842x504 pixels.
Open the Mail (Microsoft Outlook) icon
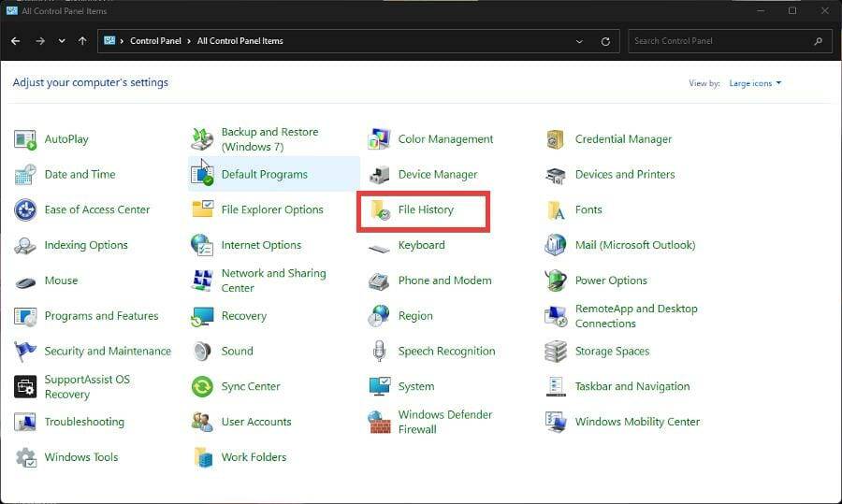pos(555,245)
